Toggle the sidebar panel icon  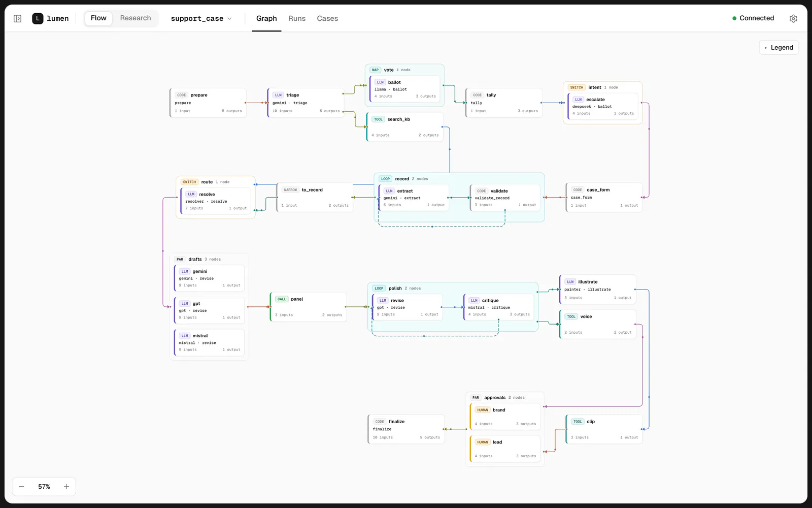(17, 19)
